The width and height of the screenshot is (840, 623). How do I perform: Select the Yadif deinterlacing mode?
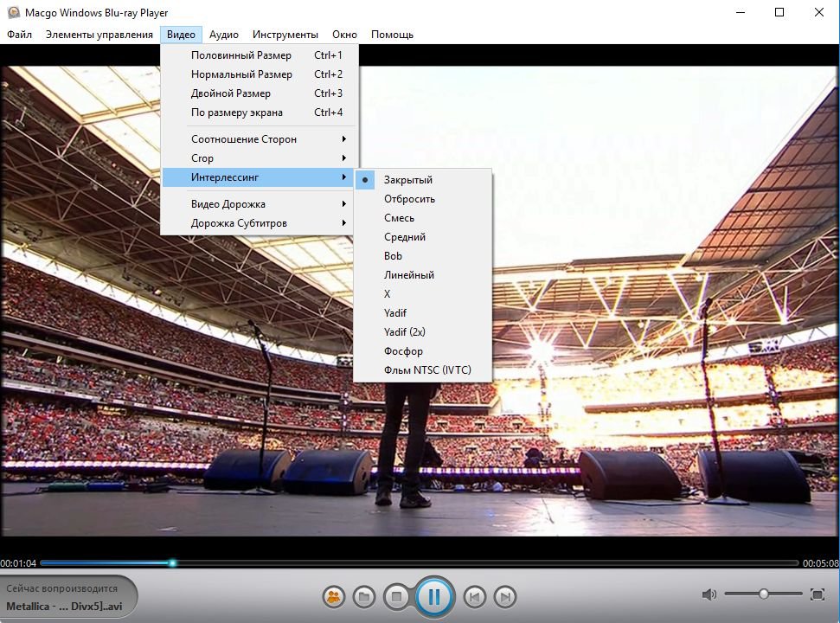coord(395,313)
